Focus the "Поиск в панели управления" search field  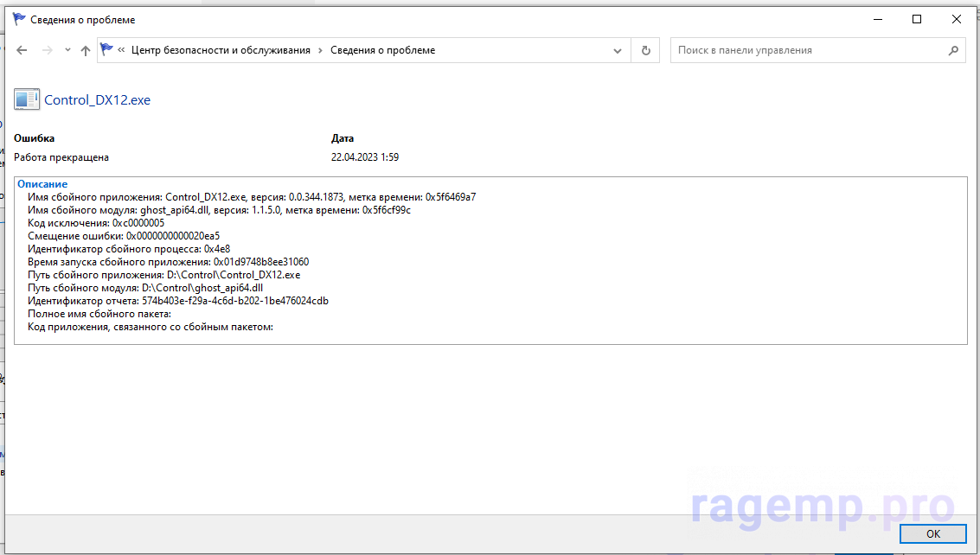(818, 51)
